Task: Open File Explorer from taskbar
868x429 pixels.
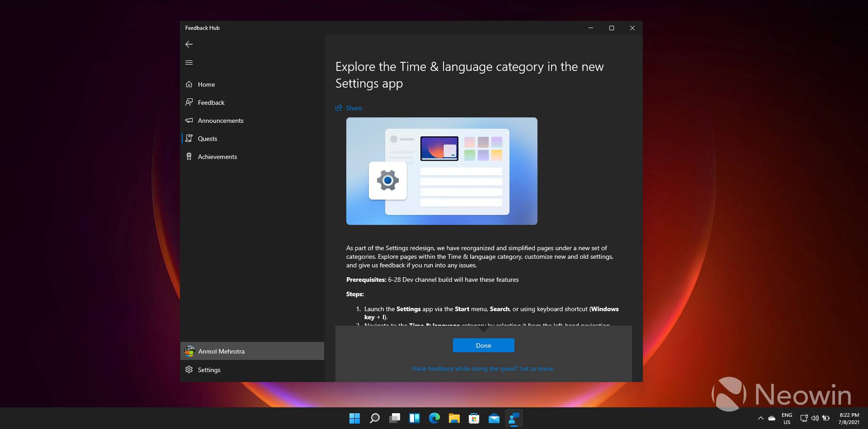Action: [454, 419]
